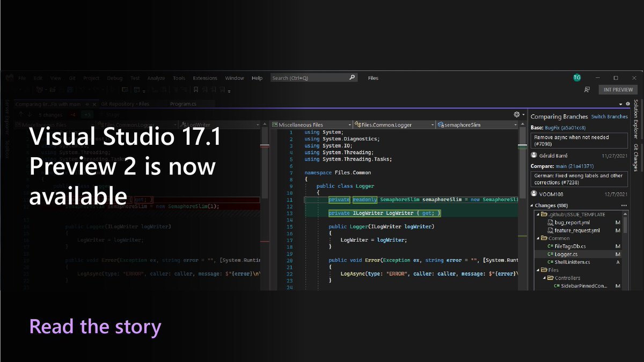Viewport: 644px width, 362px height.
Task: Click the next change down-arrow icon
Action: tap(29, 114)
